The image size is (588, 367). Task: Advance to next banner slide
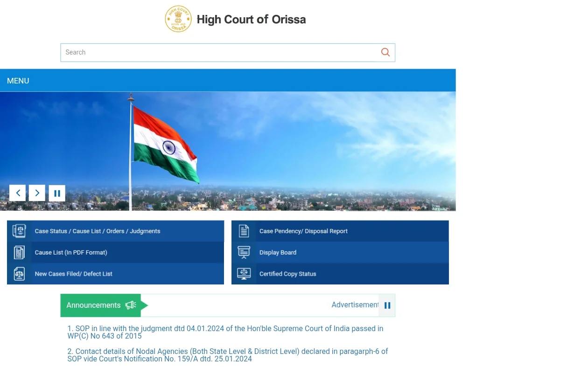tap(37, 193)
